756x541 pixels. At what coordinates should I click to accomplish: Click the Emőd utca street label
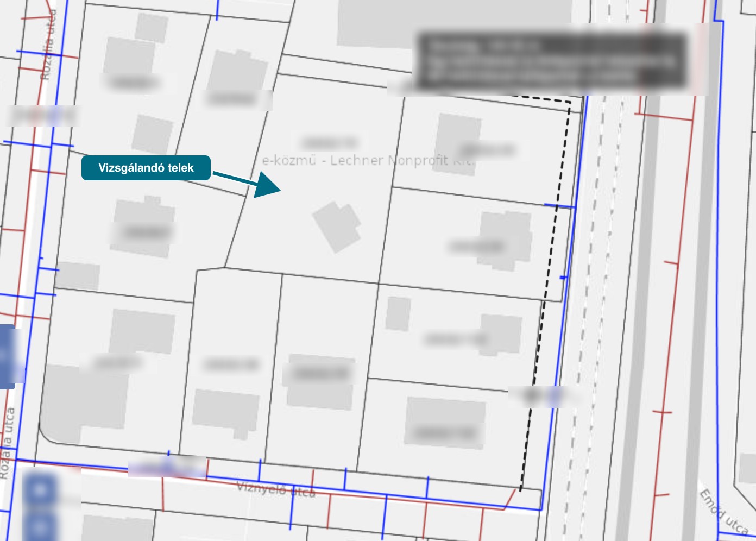pyautogui.click(x=724, y=511)
